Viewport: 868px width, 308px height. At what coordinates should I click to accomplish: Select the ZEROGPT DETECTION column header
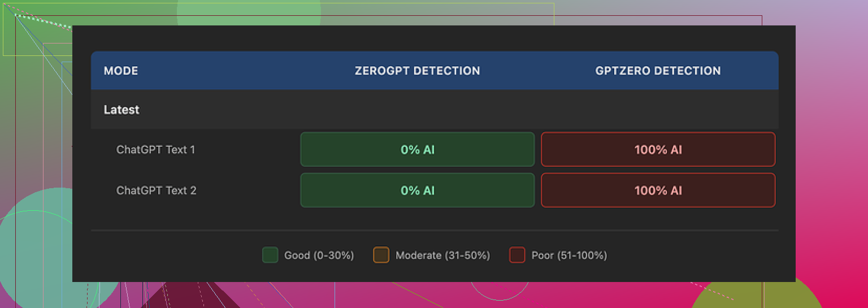point(417,71)
